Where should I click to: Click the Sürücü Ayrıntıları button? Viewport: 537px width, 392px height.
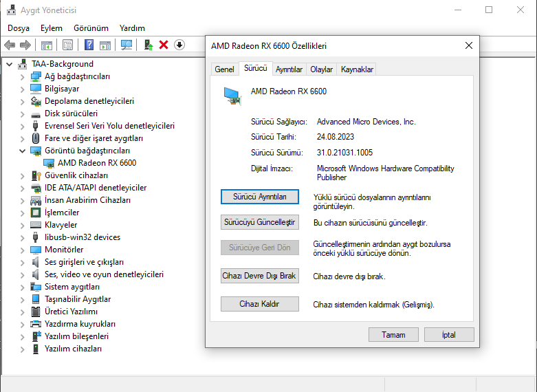pos(260,197)
